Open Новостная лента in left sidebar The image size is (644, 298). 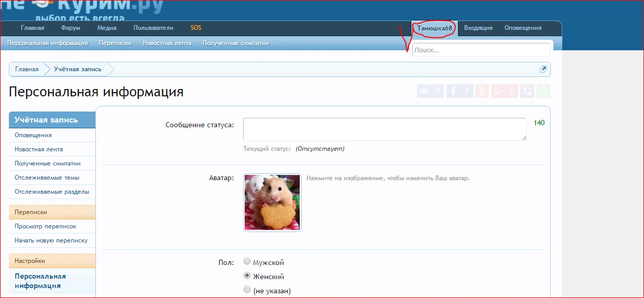click(x=39, y=149)
